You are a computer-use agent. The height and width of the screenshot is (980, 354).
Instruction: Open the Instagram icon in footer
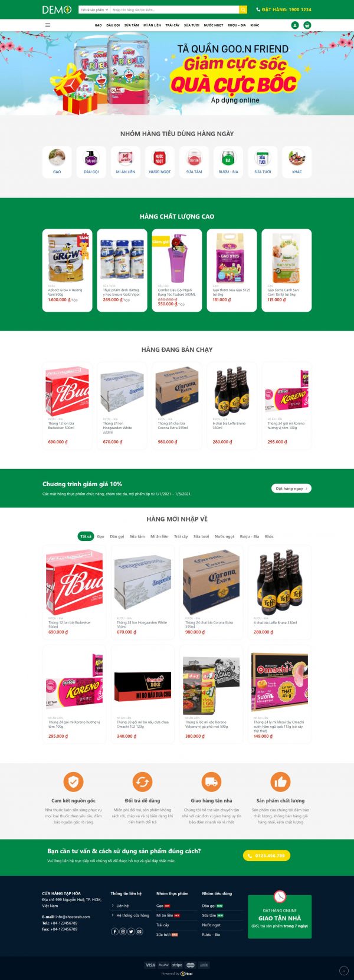(x=123, y=931)
